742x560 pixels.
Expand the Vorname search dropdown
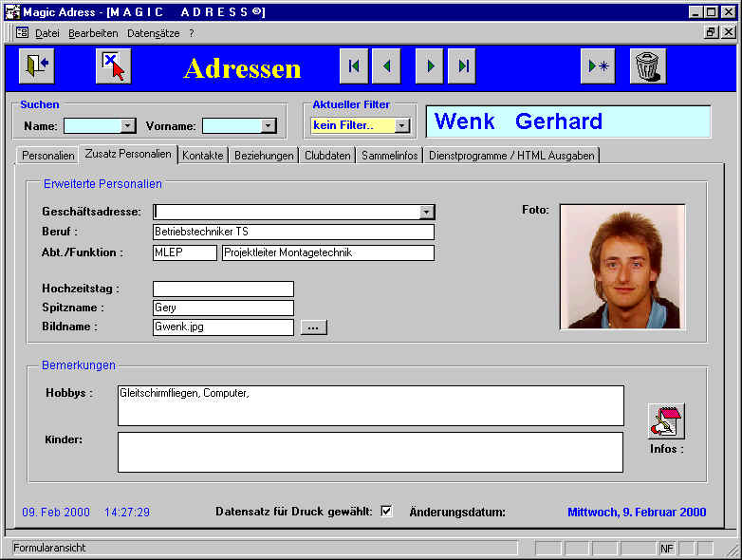click(x=269, y=125)
